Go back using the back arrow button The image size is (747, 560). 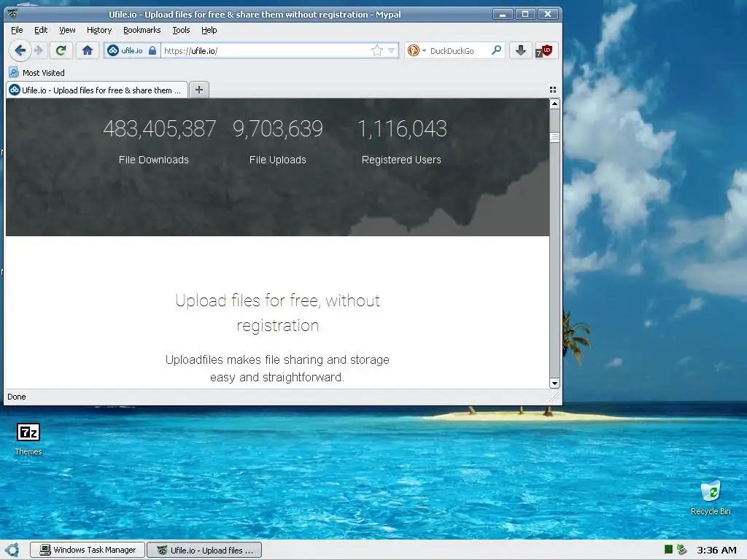tap(20, 50)
